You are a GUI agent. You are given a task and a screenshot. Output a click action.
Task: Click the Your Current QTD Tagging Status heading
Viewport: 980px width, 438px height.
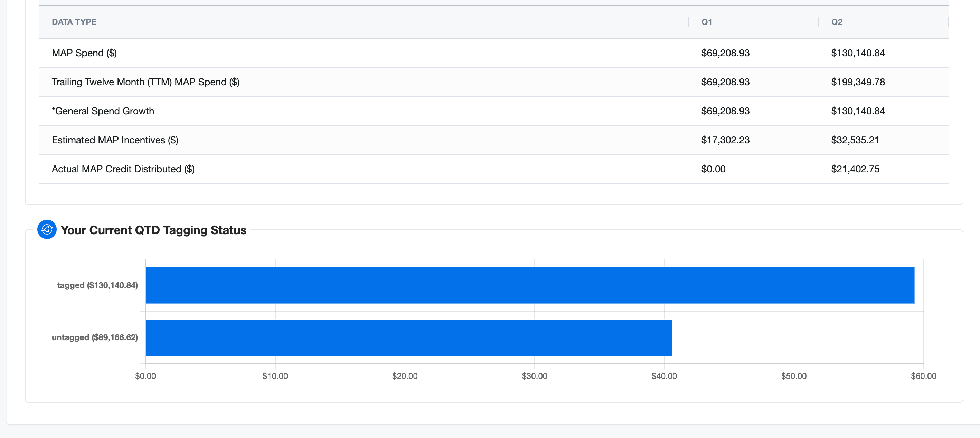(153, 230)
